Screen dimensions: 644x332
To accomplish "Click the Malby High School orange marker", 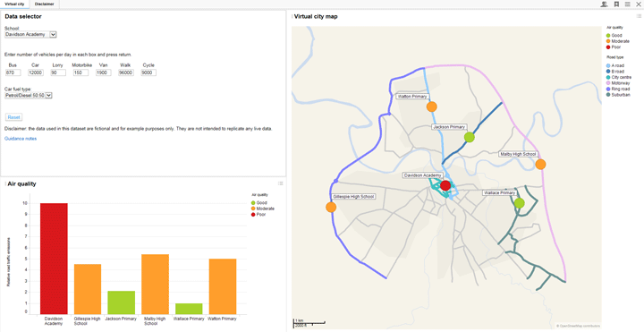I will 540,165.
